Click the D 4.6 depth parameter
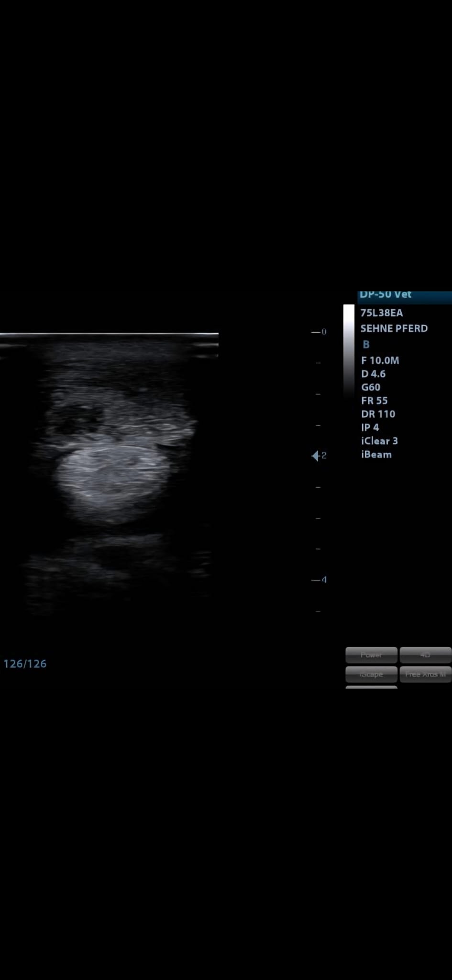Image resolution: width=452 pixels, height=980 pixels. pos(373,374)
